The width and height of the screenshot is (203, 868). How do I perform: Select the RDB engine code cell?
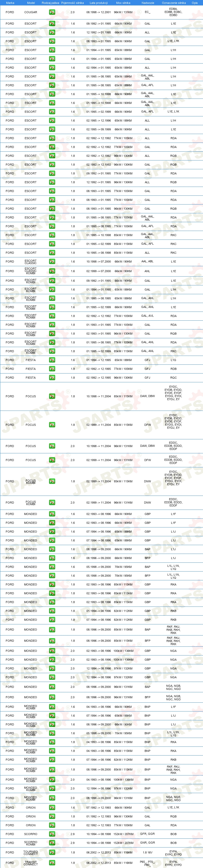coord(173,369)
